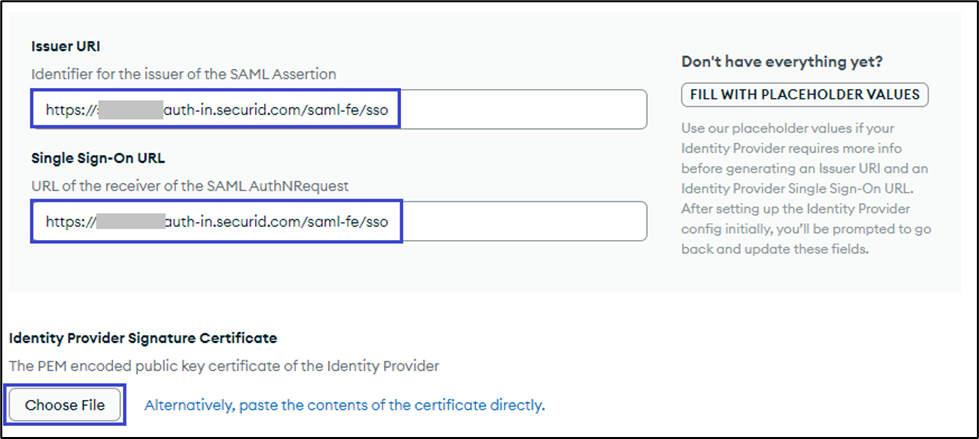Click the PEM encoded public key description
This screenshot has width=979, height=439.
(223, 366)
